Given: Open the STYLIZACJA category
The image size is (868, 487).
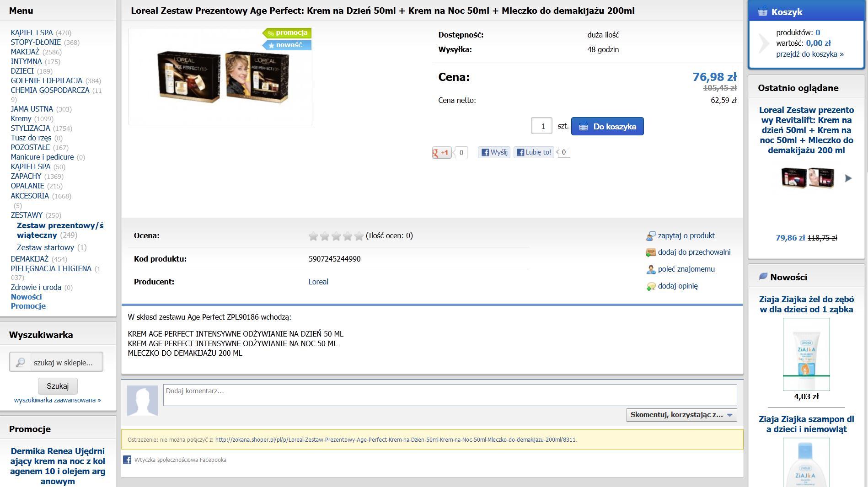Looking at the screenshot, I should (x=30, y=128).
